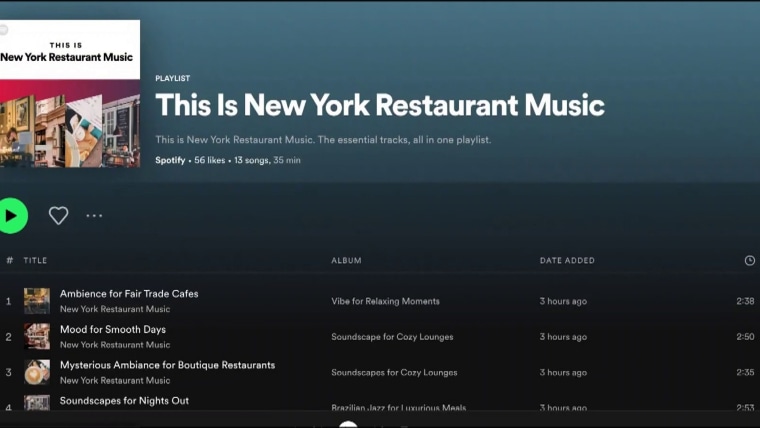Click the 2:50 duration of track two

coord(745,337)
